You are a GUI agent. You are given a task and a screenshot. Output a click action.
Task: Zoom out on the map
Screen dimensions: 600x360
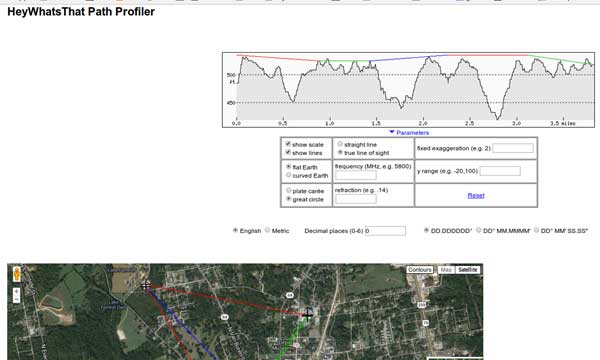pyautogui.click(x=16, y=299)
